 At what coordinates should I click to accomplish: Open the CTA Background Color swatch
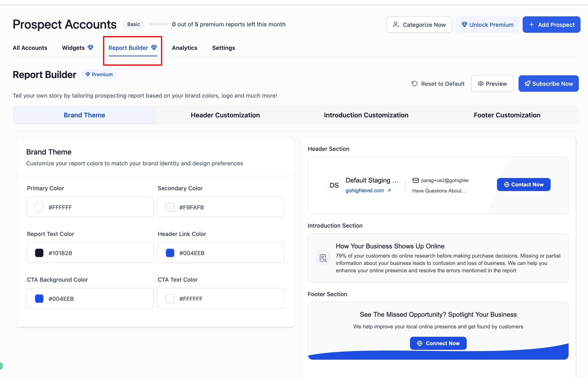point(39,298)
